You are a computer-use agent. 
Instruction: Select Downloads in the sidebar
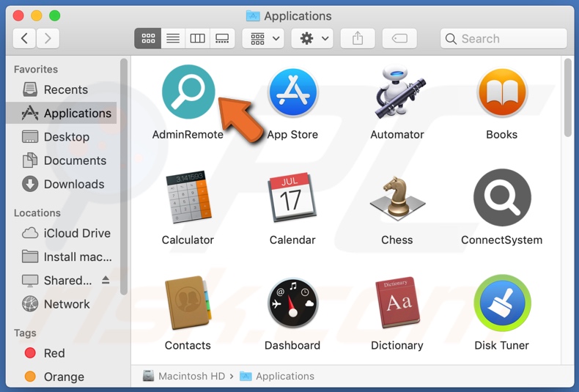point(73,184)
